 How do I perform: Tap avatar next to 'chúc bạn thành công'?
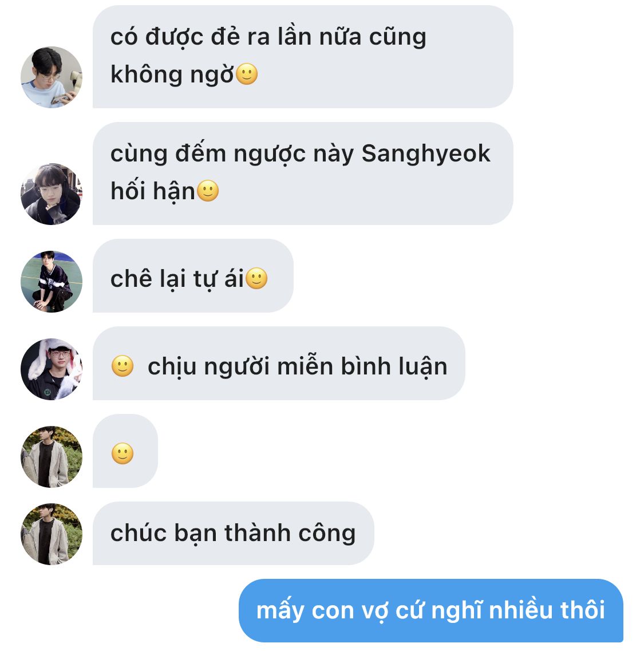[x=52, y=534]
